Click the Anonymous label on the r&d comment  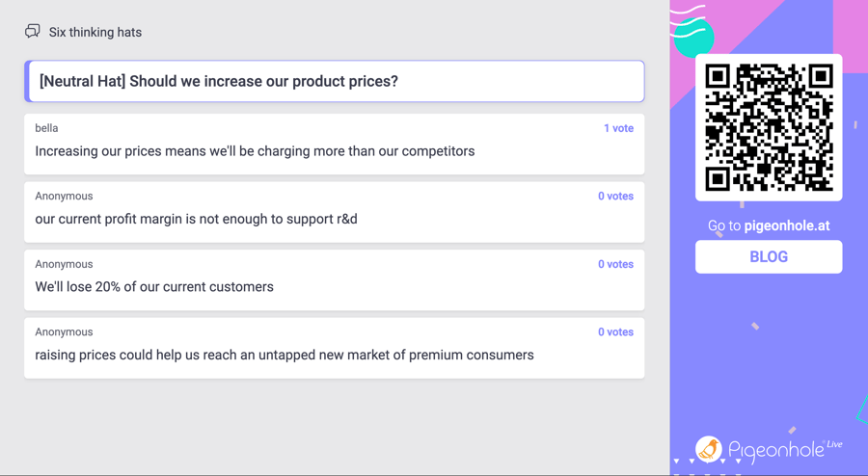(64, 197)
